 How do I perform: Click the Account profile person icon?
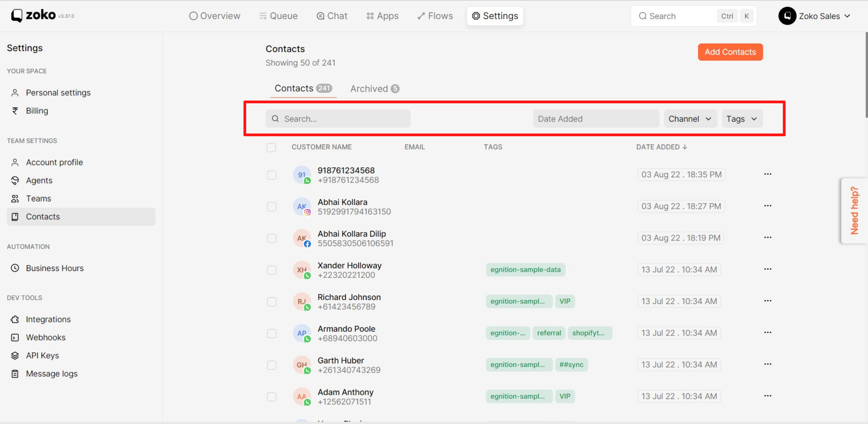(x=15, y=162)
